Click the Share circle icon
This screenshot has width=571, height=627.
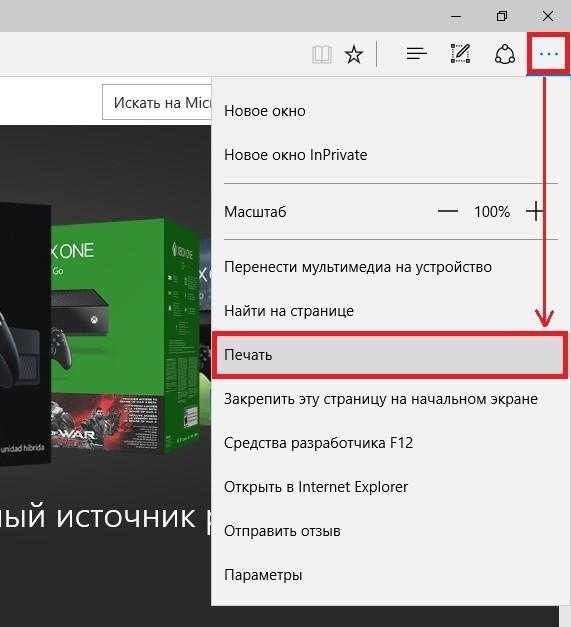click(x=505, y=54)
